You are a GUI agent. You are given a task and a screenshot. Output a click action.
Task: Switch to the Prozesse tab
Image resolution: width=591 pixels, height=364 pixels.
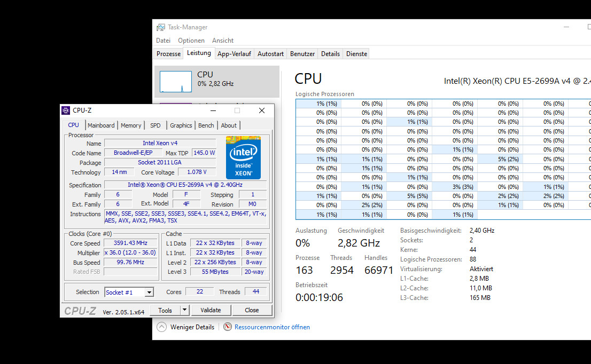click(x=168, y=54)
